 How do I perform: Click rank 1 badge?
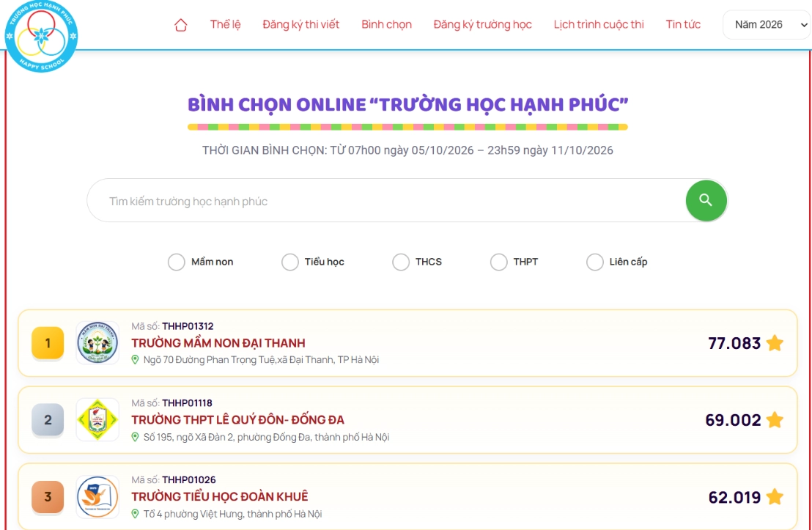click(x=48, y=343)
